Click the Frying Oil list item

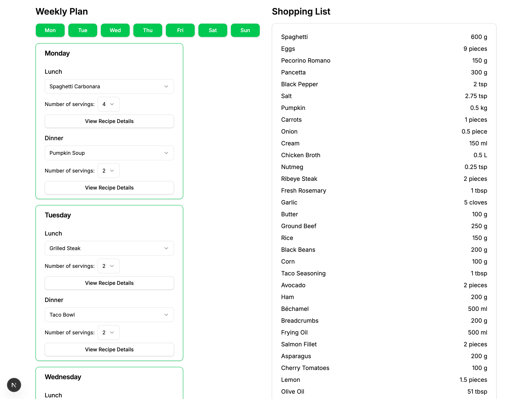point(384,332)
